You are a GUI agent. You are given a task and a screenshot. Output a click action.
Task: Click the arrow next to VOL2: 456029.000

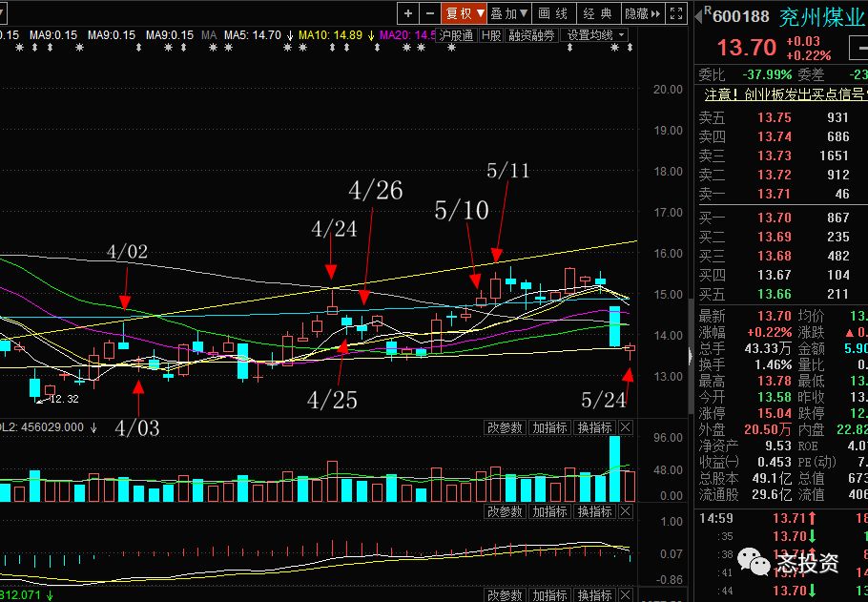click(94, 427)
